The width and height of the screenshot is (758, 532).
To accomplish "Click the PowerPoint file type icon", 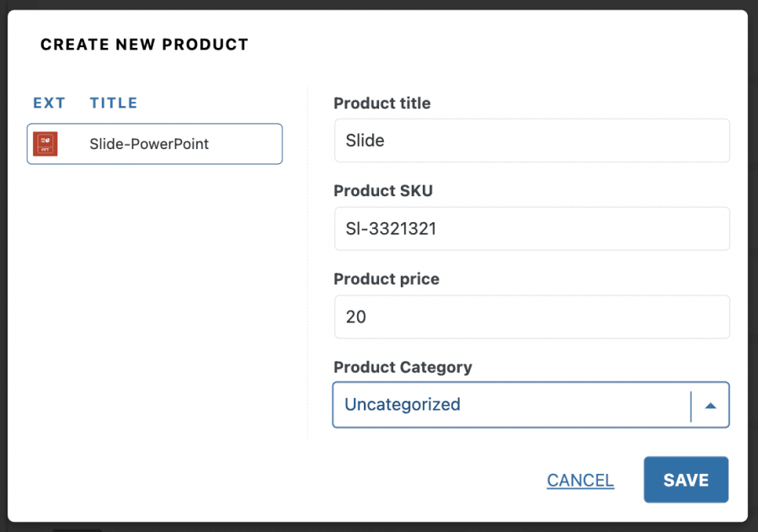I will [45, 144].
